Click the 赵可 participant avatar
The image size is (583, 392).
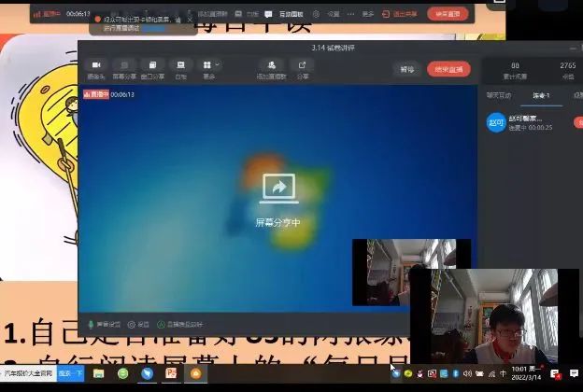496,122
